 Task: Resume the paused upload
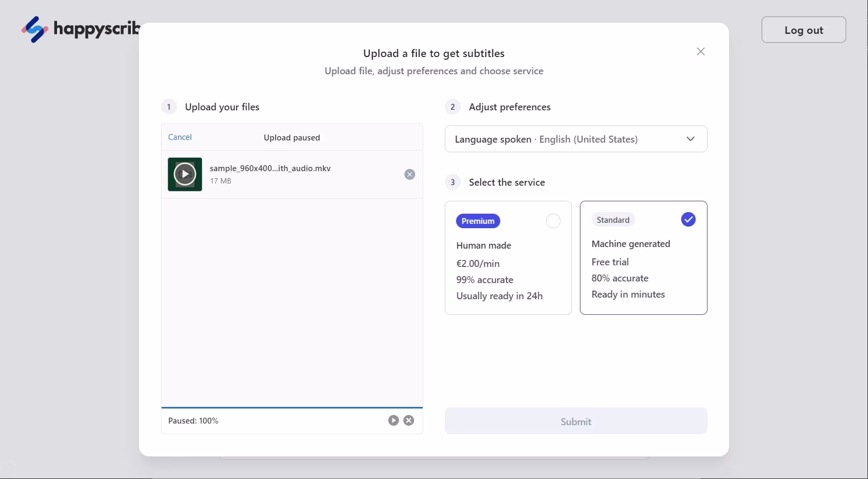point(394,420)
